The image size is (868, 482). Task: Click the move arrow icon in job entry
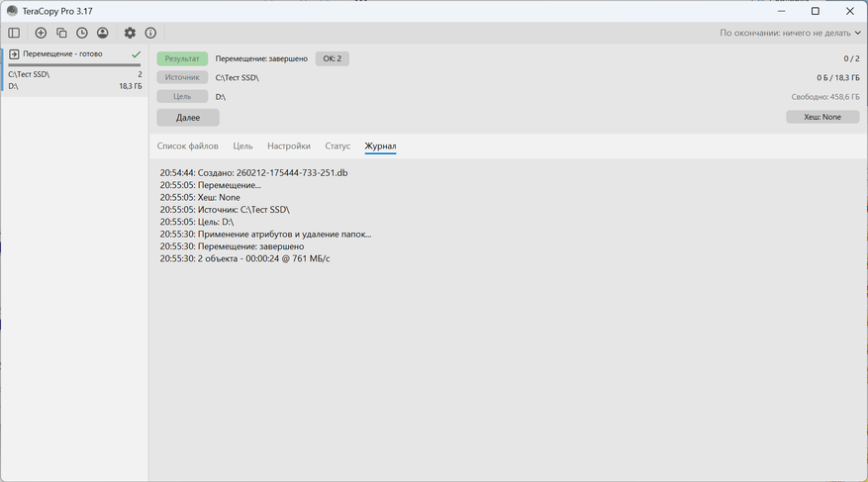point(15,54)
